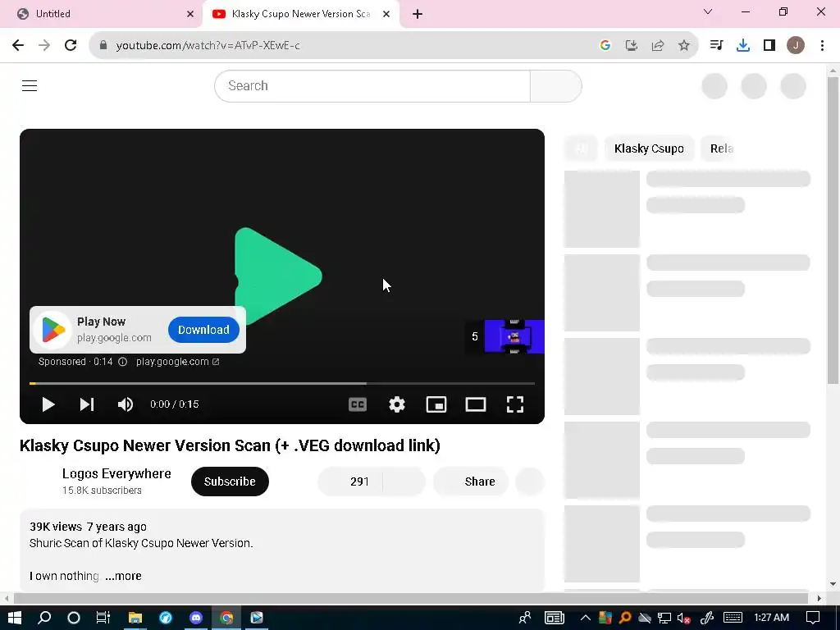
Task: Click the video title text
Action: click(230, 445)
